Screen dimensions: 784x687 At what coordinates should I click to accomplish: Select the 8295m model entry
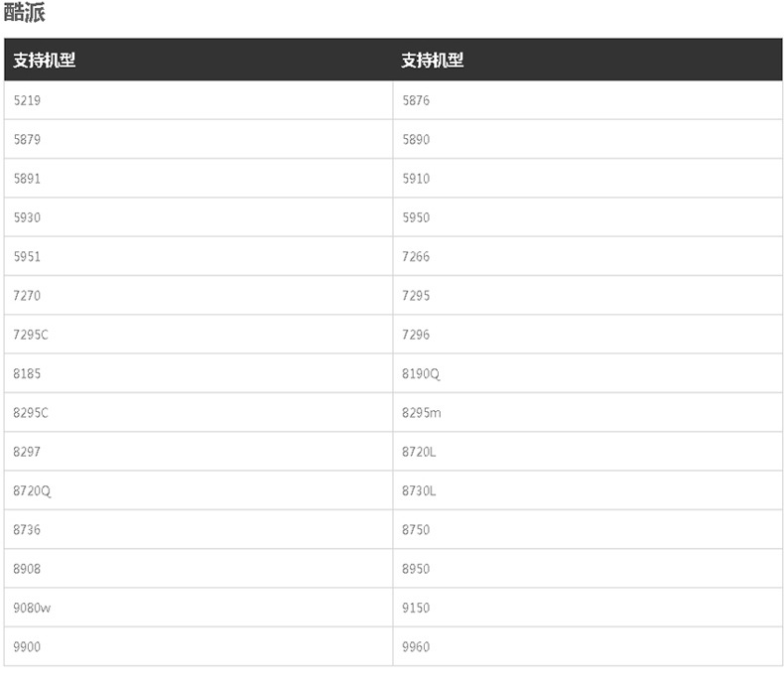pos(422,413)
